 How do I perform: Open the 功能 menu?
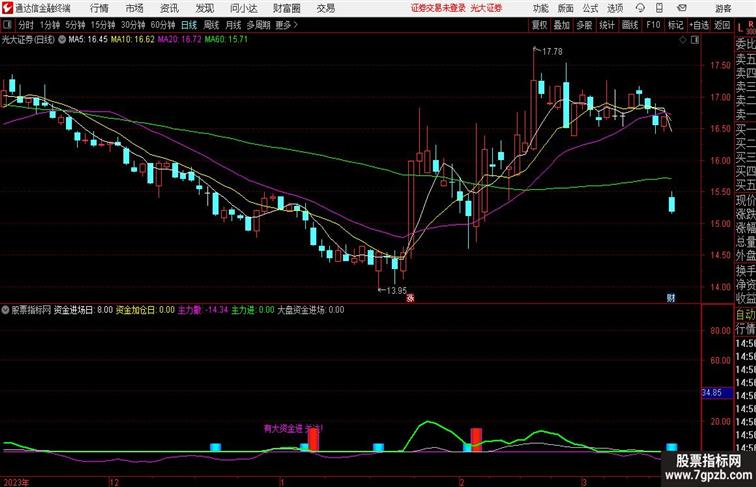click(x=540, y=8)
